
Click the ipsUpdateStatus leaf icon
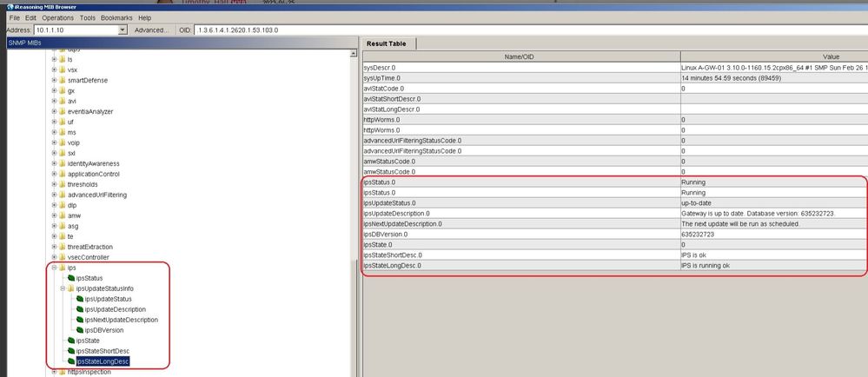tap(81, 299)
